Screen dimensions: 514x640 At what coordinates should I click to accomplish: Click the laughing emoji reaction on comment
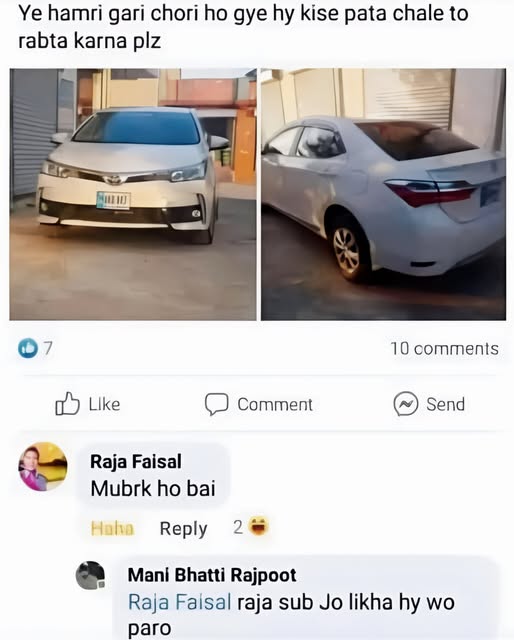pos(259,527)
